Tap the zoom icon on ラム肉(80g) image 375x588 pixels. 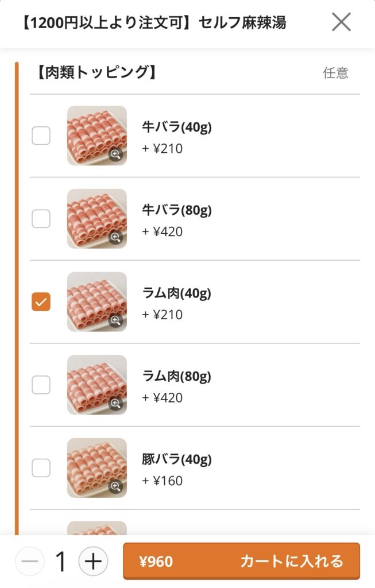(116, 403)
